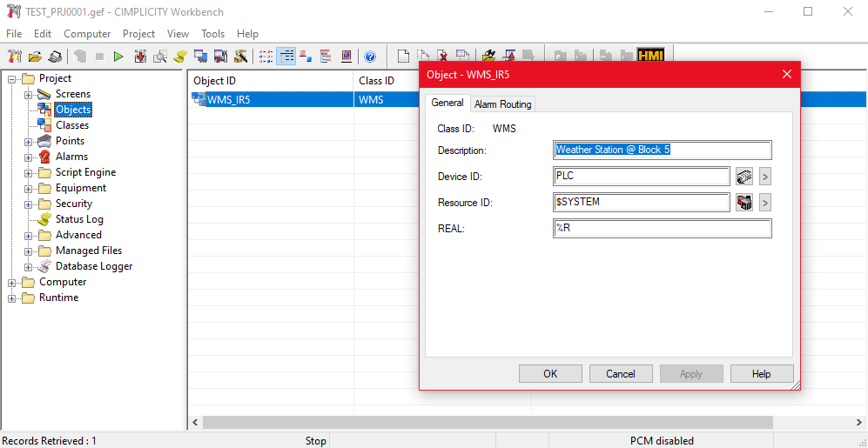Click the Cancel button
The height and width of the screenshot is (448, 868).
(621, 374)
